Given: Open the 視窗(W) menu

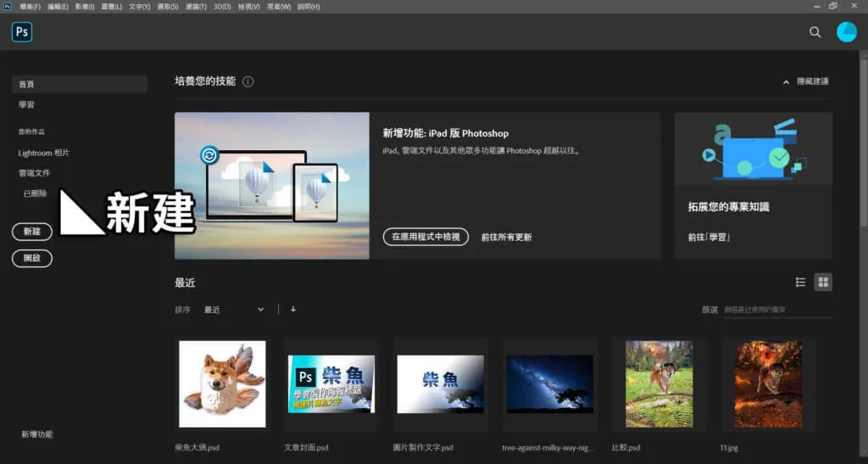Looking at the screenshot, I should [278, 7].
